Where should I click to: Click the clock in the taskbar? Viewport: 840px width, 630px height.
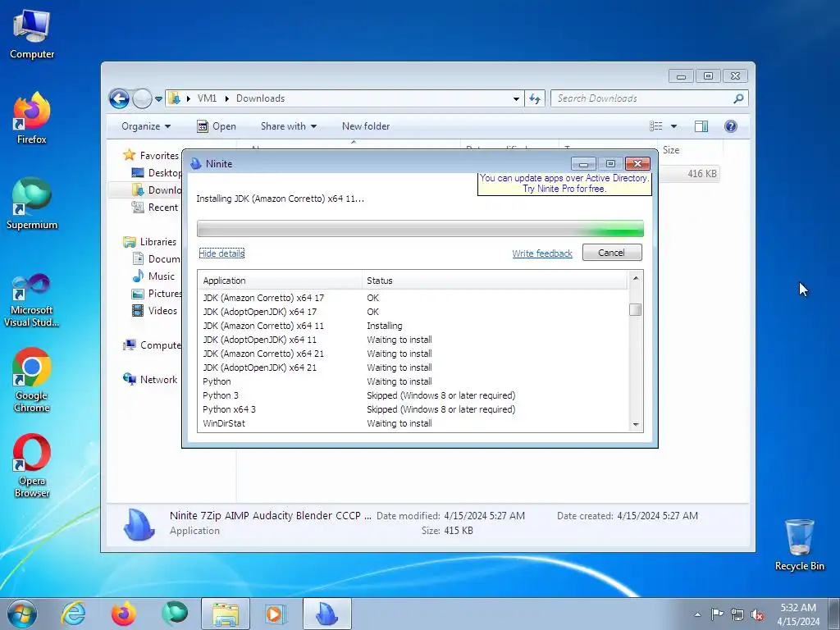click(x=798, y=614)
